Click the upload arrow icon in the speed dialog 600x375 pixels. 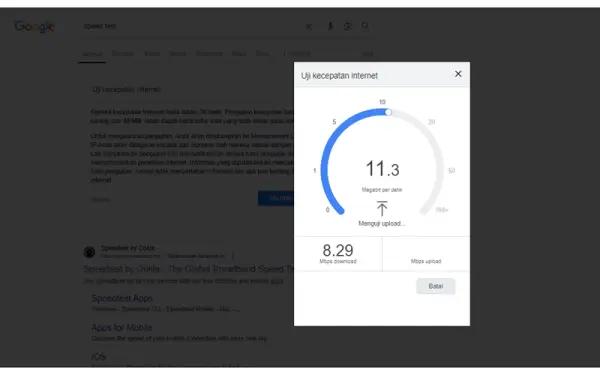coord(382,209)
